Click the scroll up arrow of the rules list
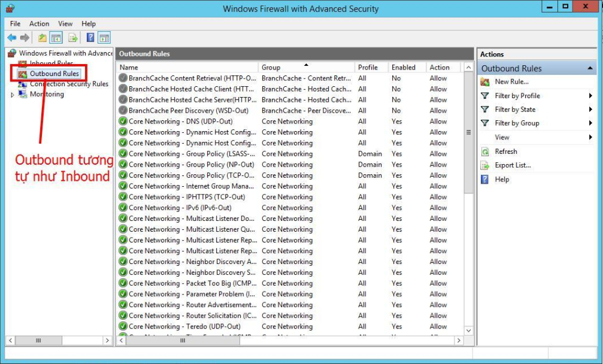 tap(468, 67)
